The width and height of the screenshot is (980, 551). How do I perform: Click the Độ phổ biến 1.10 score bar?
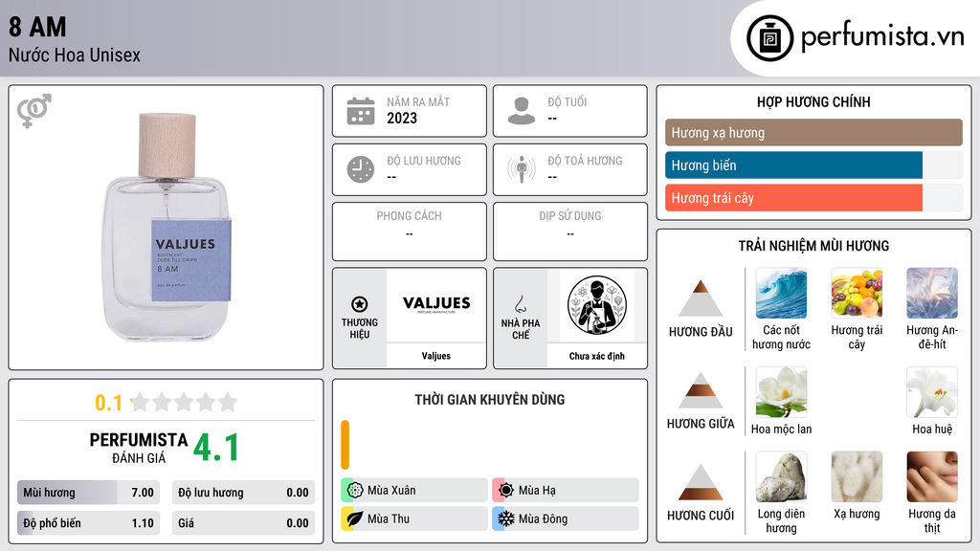click(88, 523)
